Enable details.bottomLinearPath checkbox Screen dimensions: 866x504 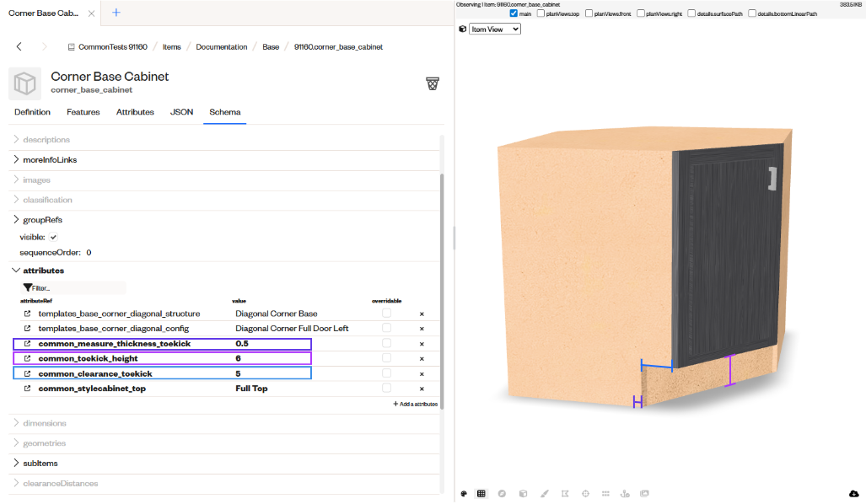click(752, 13)
